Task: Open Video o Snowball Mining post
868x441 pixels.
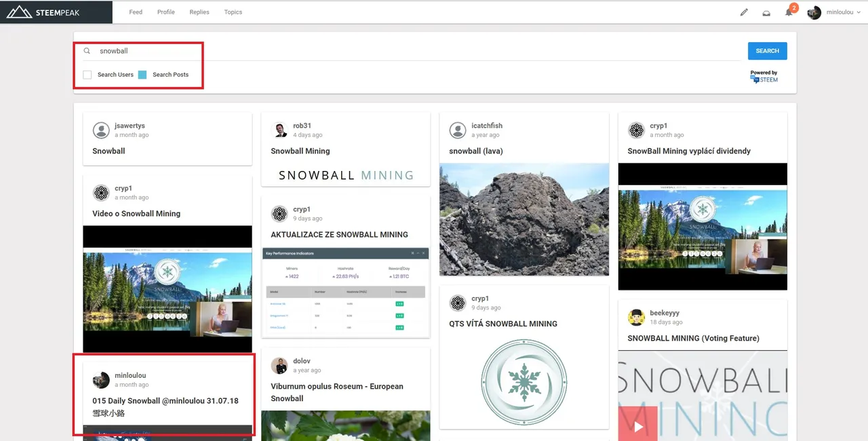Action: pos(136,214)
